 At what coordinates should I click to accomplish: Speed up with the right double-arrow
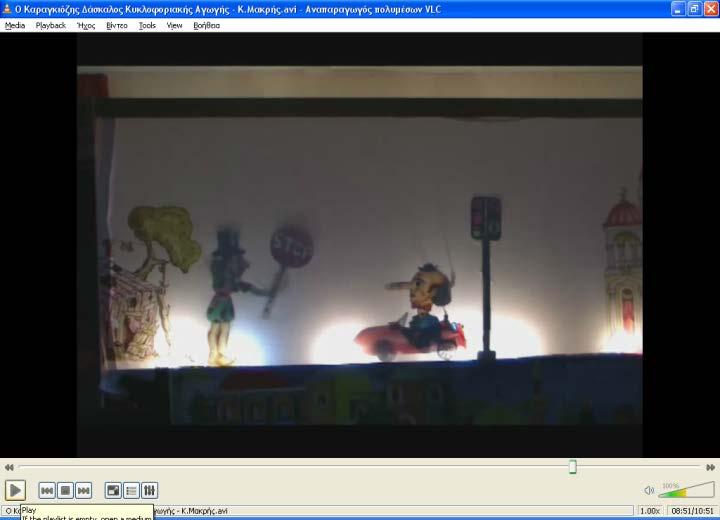(710, 467)
